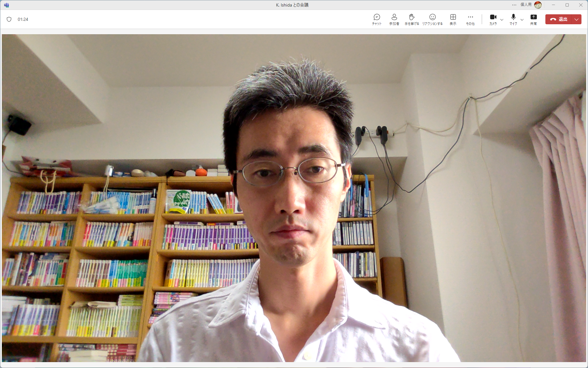The height and width of the screenshot is (368, 588).
Task: Click the profile avatar picture
Action: 538,5
